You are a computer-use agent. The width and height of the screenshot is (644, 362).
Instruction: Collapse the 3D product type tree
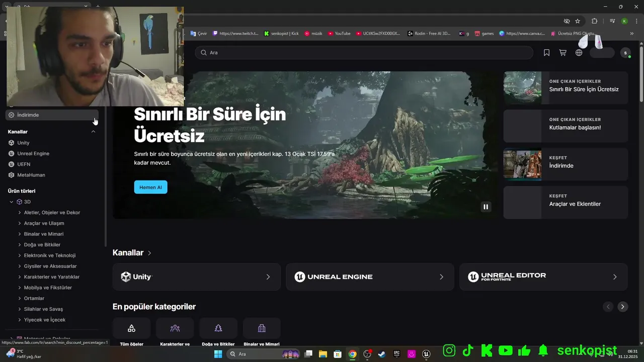tap(12, 202)
